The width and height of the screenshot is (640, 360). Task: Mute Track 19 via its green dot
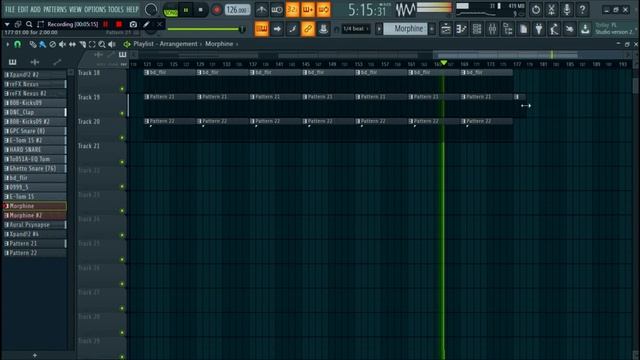122,113
